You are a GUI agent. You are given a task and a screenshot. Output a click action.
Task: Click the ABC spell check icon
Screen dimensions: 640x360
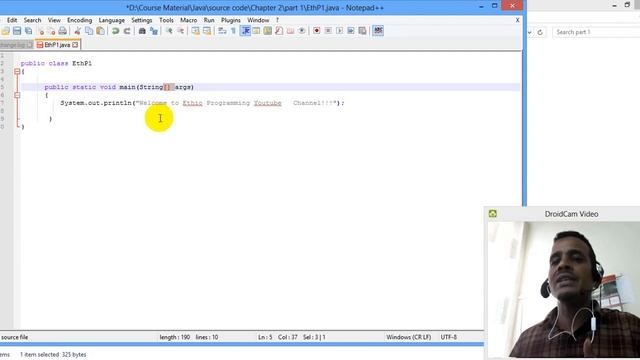pos(378,31)
